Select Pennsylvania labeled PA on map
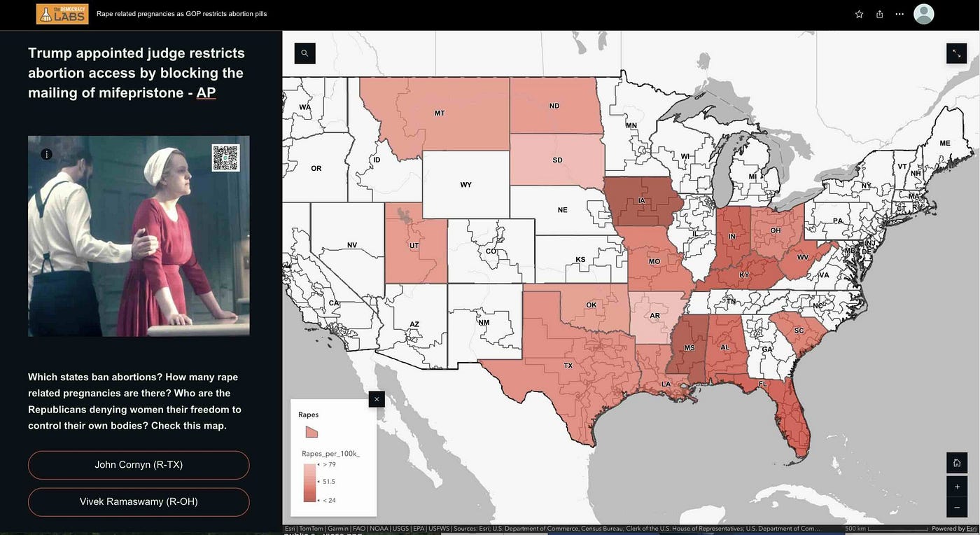980x535 pixels. 838,221
